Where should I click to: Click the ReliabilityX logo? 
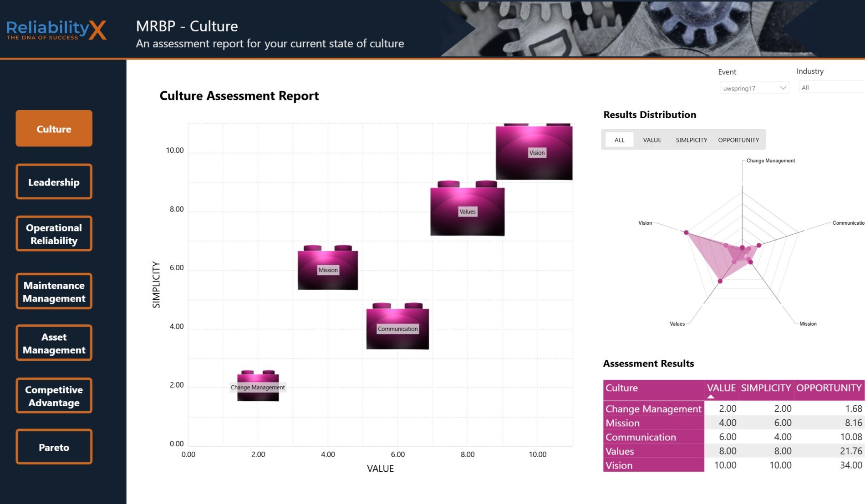point(56,30)
